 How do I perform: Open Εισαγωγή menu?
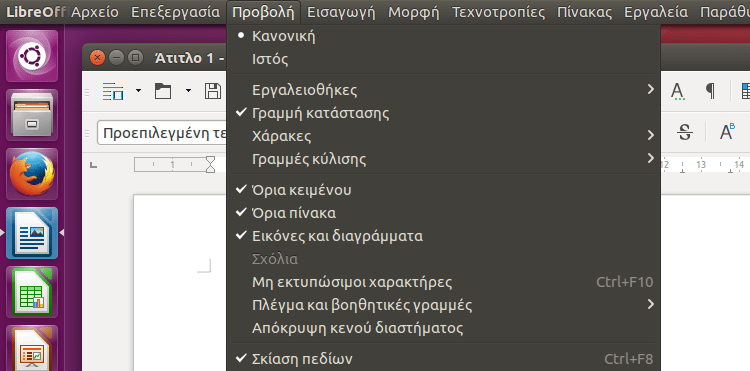(x=341, y=12)
